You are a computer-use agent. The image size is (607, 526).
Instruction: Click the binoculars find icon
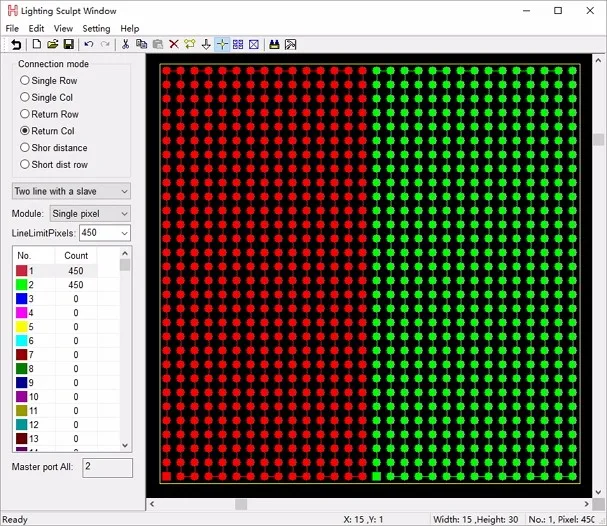pos(274,45)
